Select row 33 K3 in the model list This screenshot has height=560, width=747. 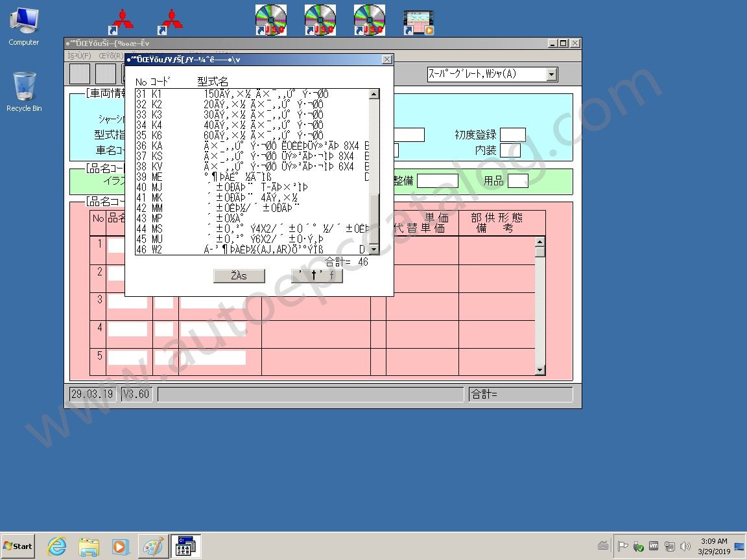coord(252,115)
